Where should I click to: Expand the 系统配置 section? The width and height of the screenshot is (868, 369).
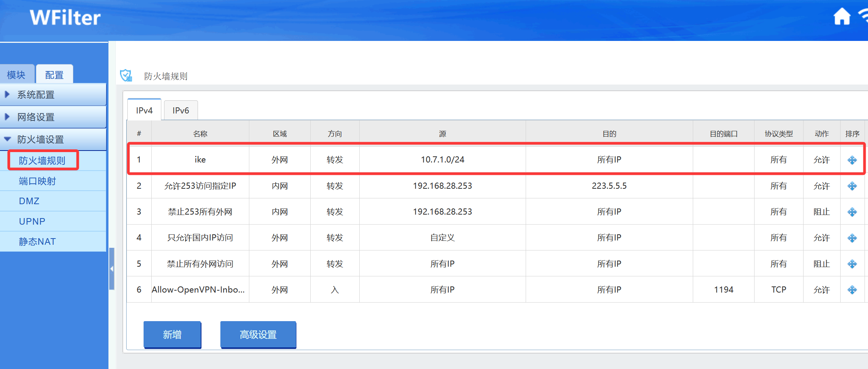coord(53,95)
